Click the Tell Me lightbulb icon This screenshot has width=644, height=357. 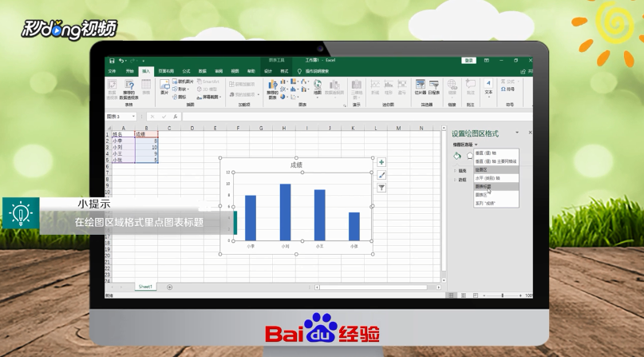point(299,72)
